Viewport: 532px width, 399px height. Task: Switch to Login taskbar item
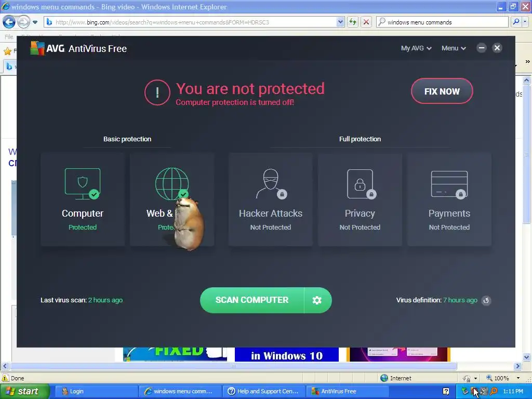(96, 391)
